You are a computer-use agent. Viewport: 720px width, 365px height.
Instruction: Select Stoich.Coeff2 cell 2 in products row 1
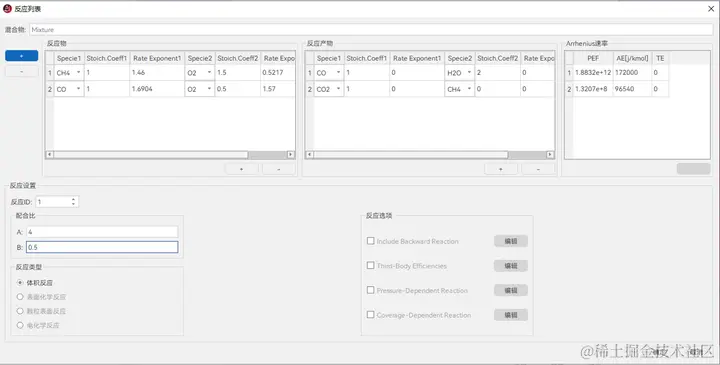(497, 73)
